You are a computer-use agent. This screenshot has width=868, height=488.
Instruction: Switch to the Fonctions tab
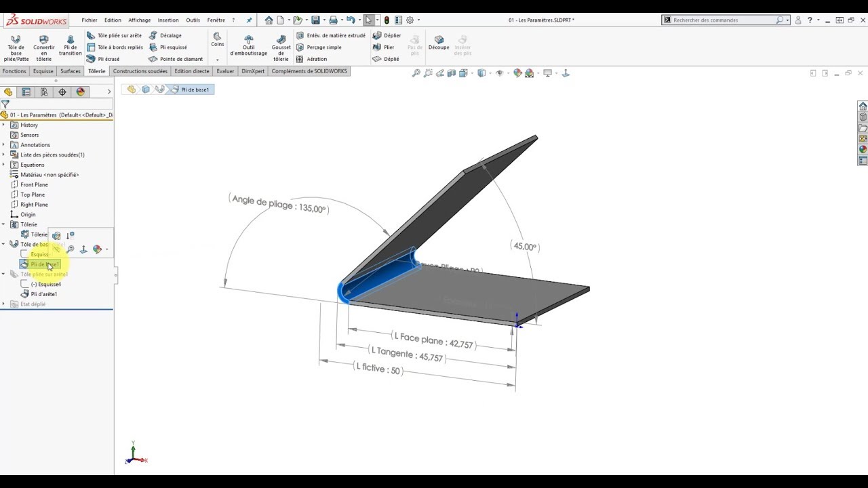pos(14,71)
